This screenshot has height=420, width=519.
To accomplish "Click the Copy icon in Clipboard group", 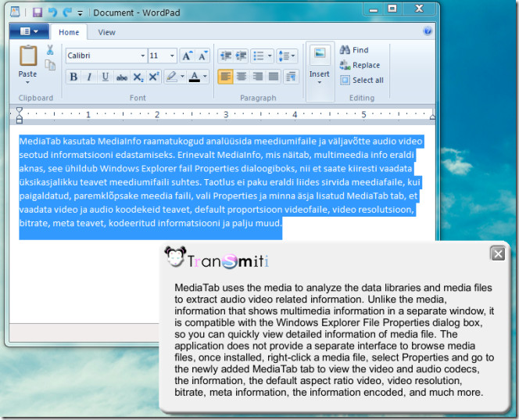I will tap(50, 65).
